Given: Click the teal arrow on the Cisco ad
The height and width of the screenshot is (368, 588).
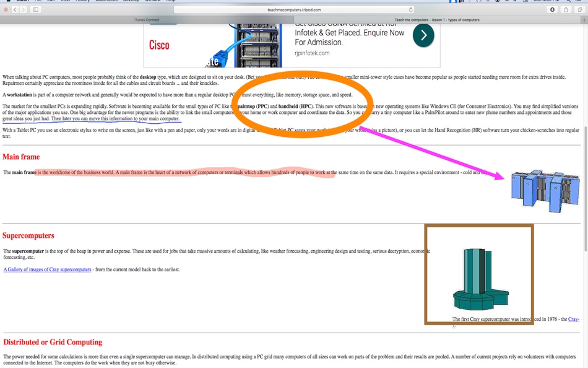Looking at the screenshot, I should click(423, 35).
